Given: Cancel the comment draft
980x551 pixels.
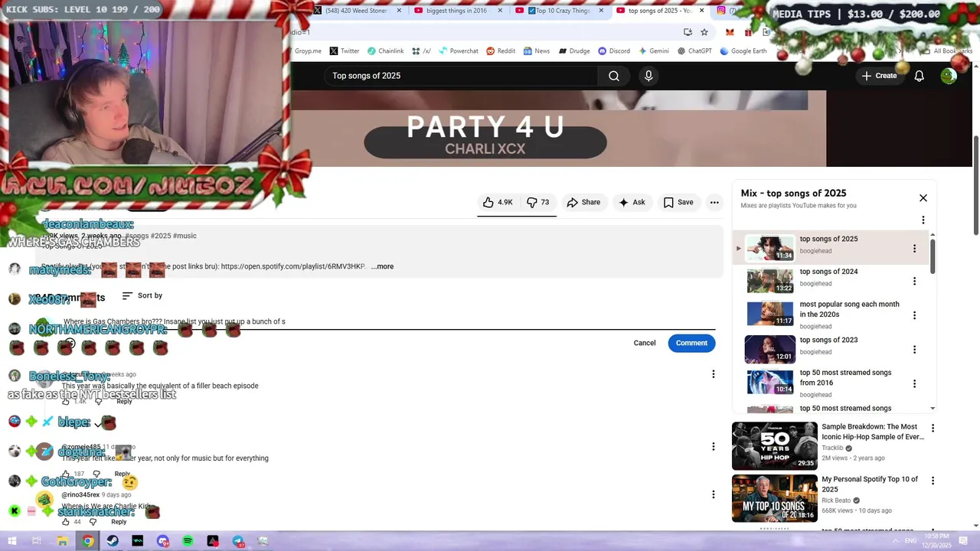Looking at the screenshot, I should coord(645,343).
